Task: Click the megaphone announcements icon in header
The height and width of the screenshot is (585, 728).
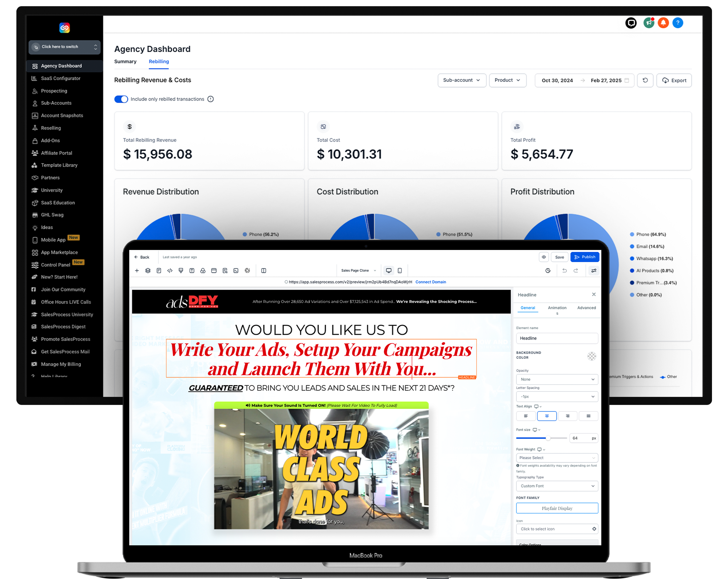Action: pos(648,23)
